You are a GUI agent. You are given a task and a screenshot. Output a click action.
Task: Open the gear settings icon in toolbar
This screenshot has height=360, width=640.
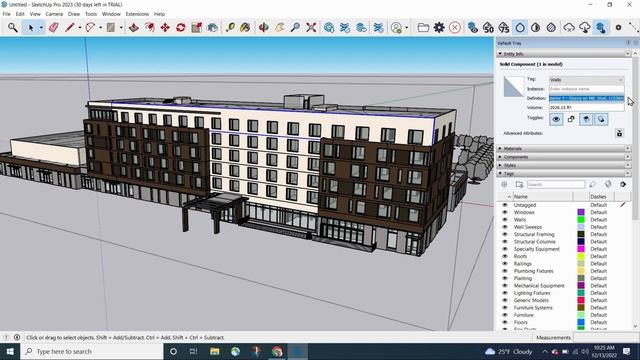click(439, 27)
